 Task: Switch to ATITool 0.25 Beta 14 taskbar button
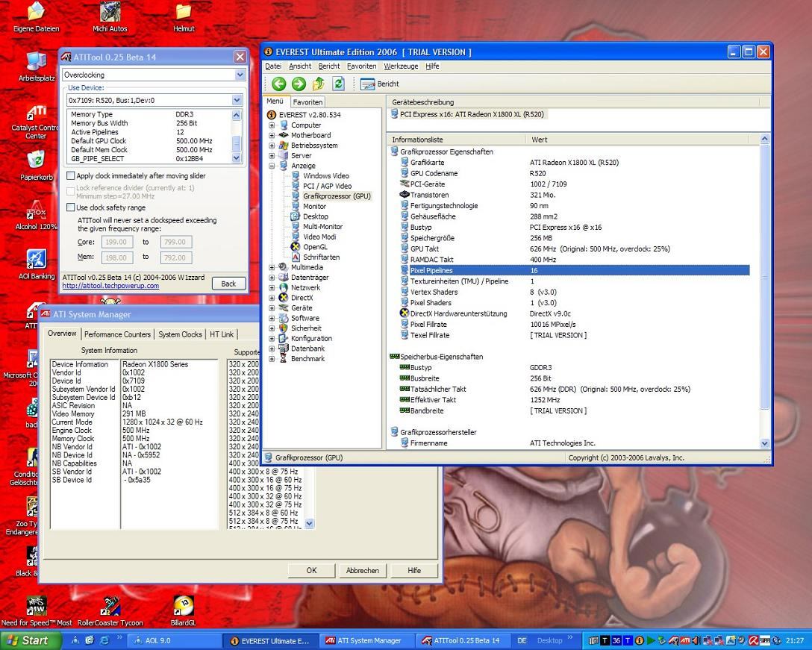(x=464, y=641)
